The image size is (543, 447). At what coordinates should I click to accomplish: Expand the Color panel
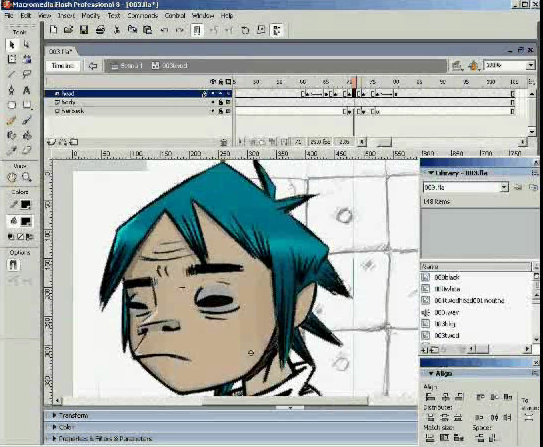(54, 427)
